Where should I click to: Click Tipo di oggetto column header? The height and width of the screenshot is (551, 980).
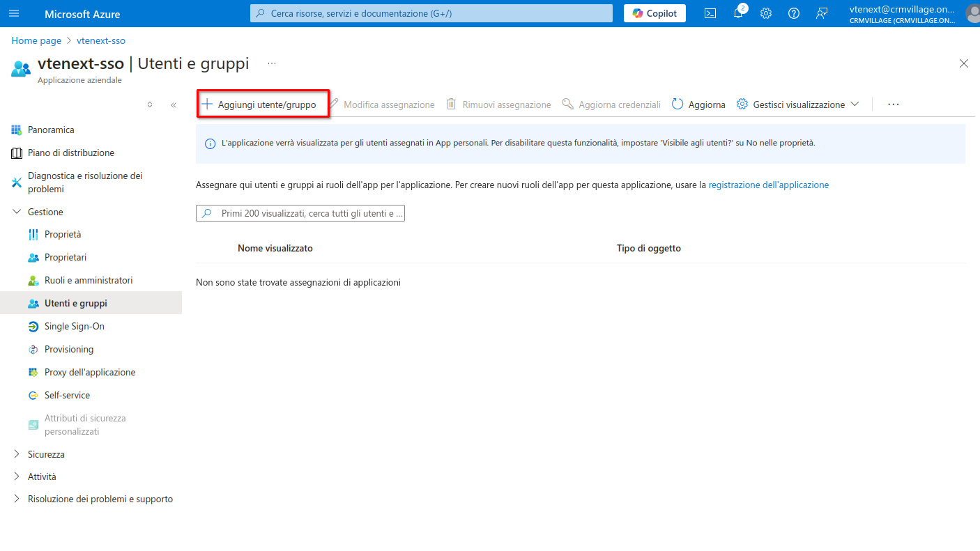649,248
